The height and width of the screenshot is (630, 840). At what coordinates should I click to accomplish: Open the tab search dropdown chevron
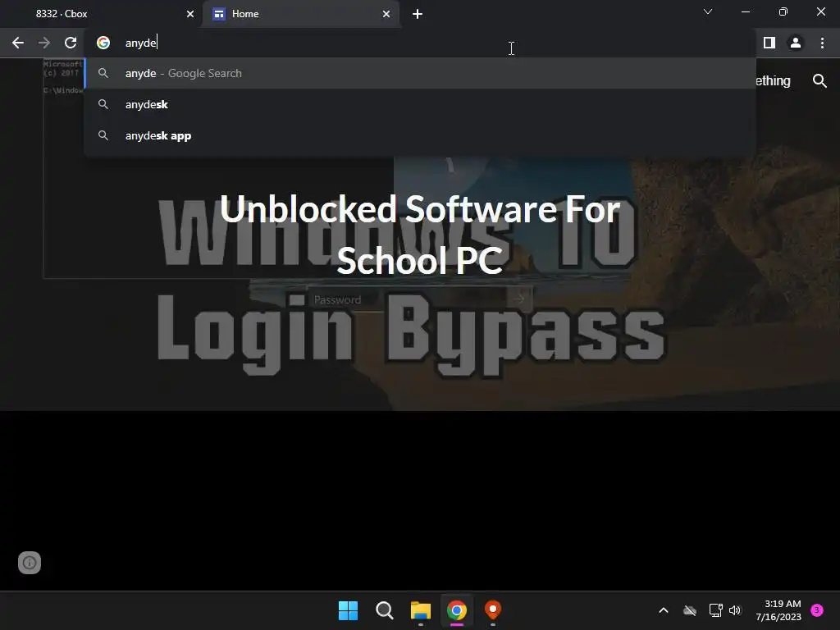708,11
